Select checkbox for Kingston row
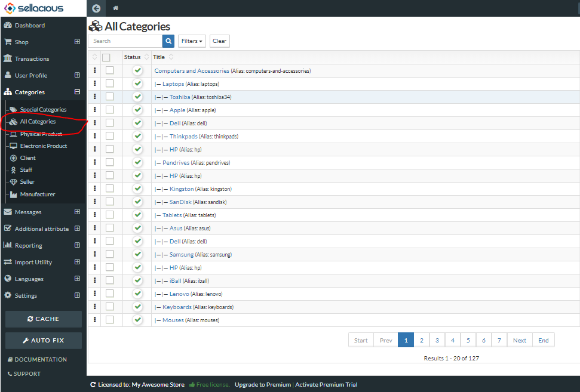The height and width of the screenshot is (392, 580). click(x=109, y=189)
